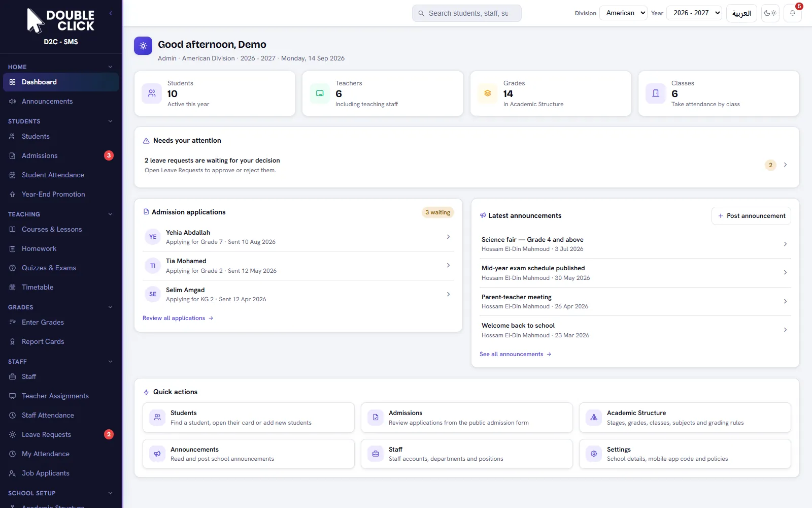Open the Year dropdown
Viewport: 812px width, 508px height.
(694, 13)
